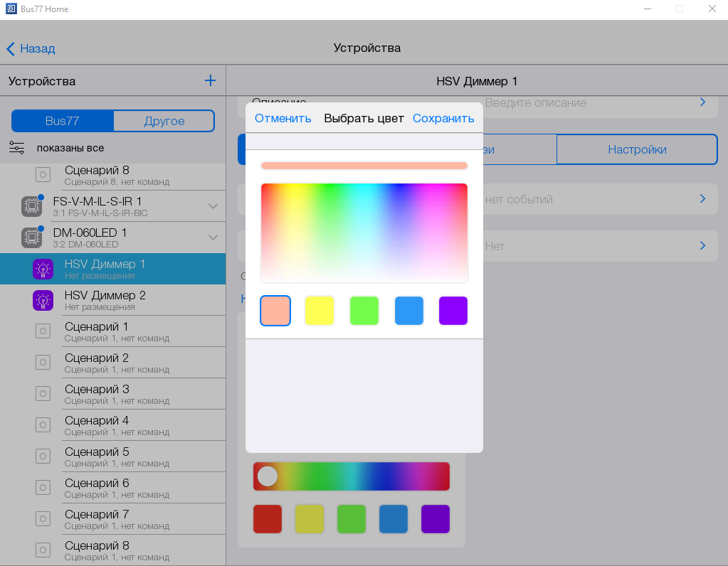The width and height of the screenshot is (728, 566).
Task: Expand the FS-V-M-IL-S-IR 1 device
Action: point(213,206)
